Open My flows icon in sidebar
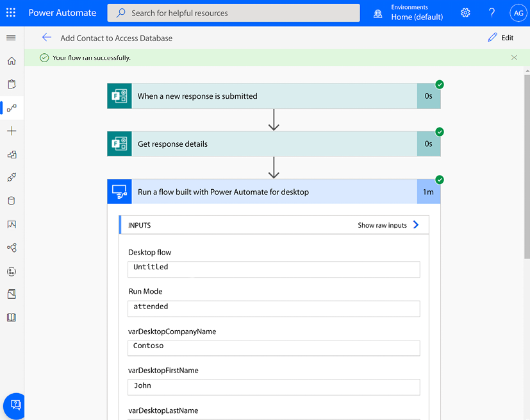 tap(12, 108)
